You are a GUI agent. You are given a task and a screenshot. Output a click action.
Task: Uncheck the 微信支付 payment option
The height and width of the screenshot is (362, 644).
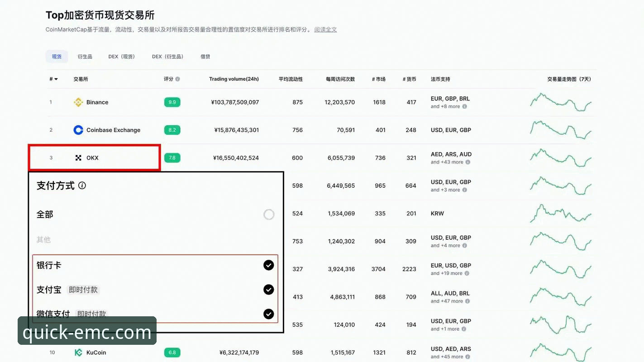269,314
